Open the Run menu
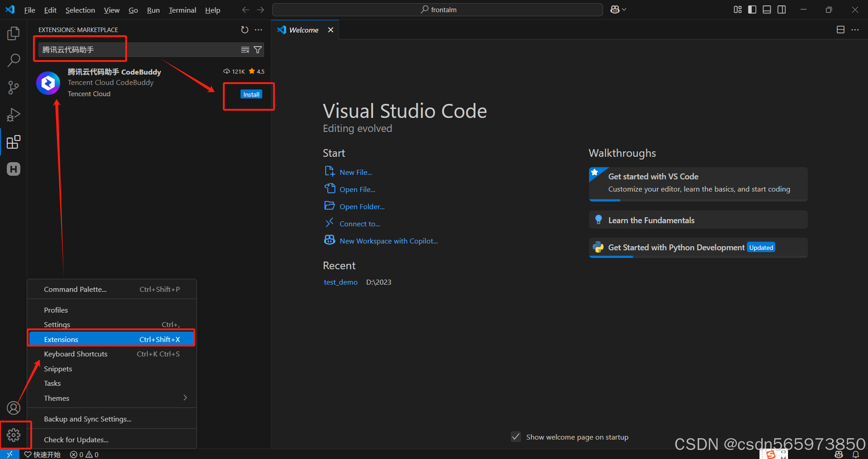The width and height of the screenshot is (868, 459). [x=153, y=10]
